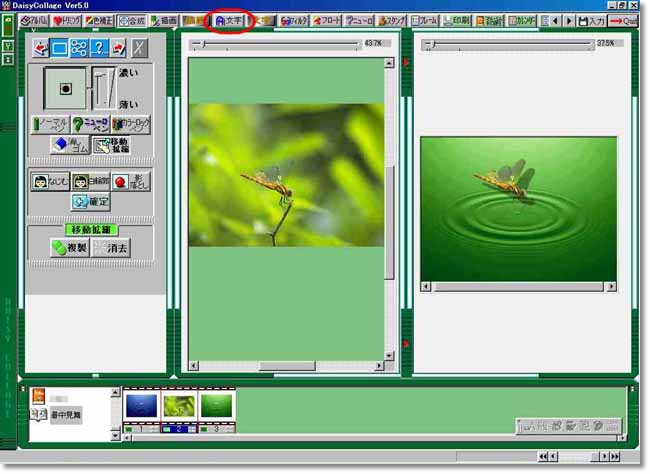
Task: Click the 複製 duplicate button
Action: click(69, 248)
